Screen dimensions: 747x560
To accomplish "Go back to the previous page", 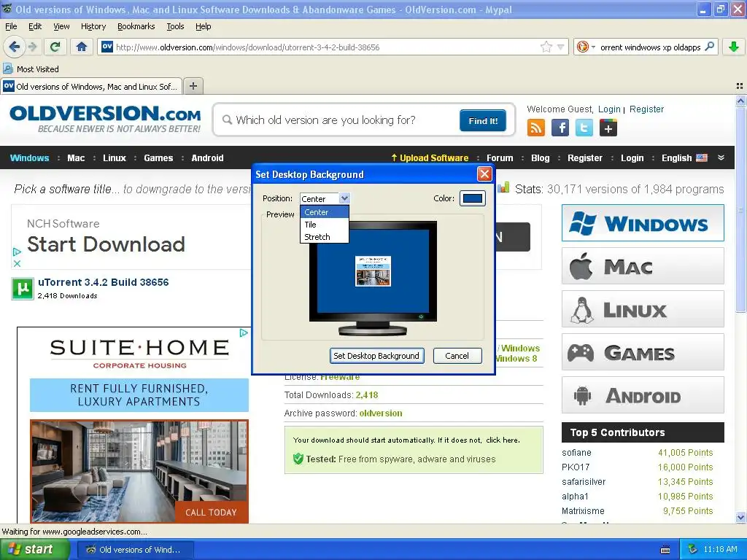I will tap(15, 47).
